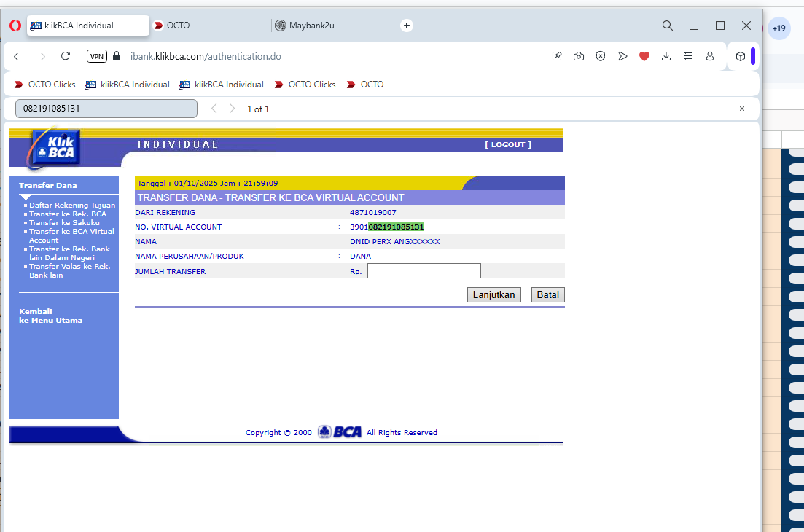Select the klikBCA Individual browser tab

click(x=88, y=25)
